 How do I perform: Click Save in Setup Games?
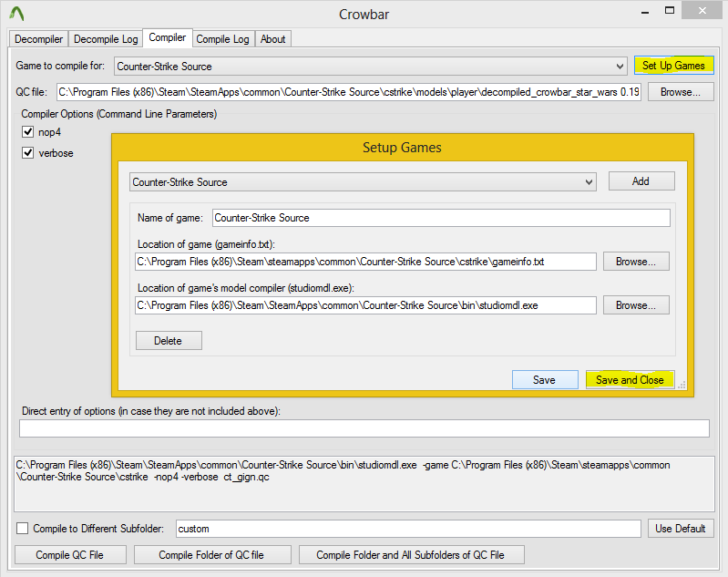[545, 380]
